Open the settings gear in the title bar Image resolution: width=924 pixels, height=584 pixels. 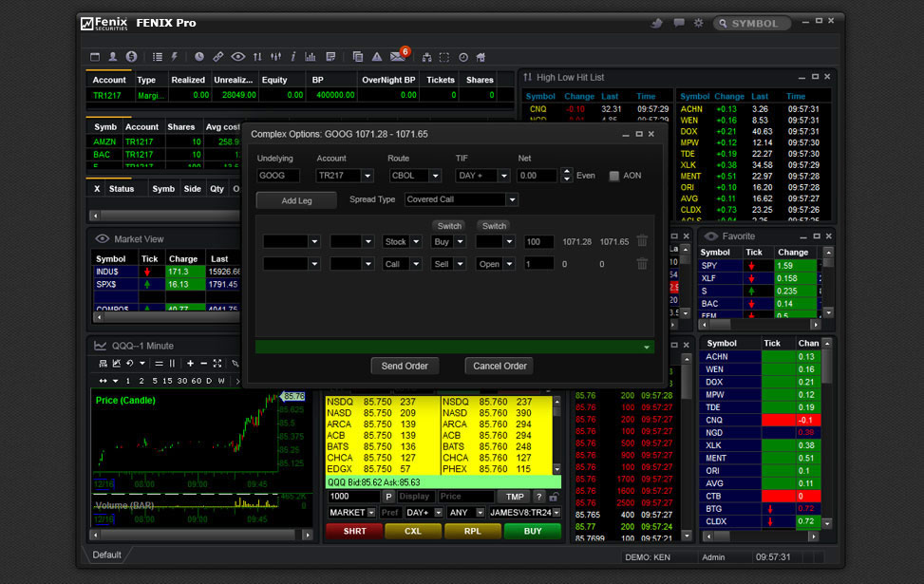[x=698, y=23]
